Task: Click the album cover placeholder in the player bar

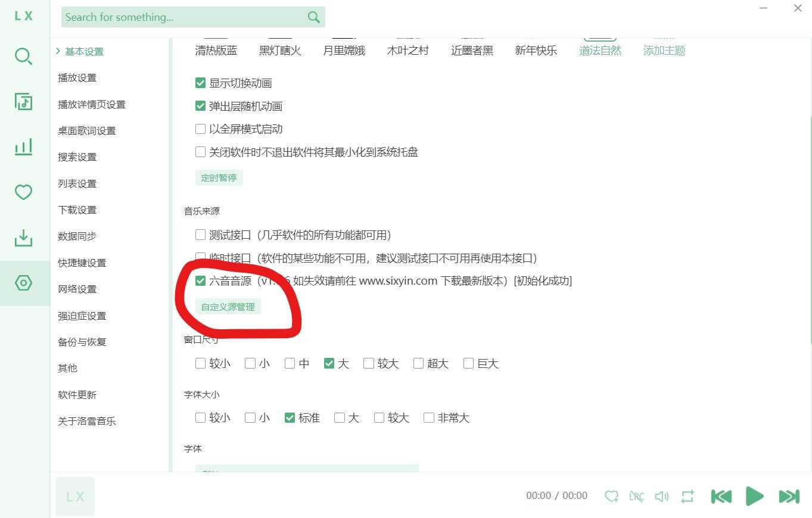Action: pyautogui.click(x=75, y=496)
